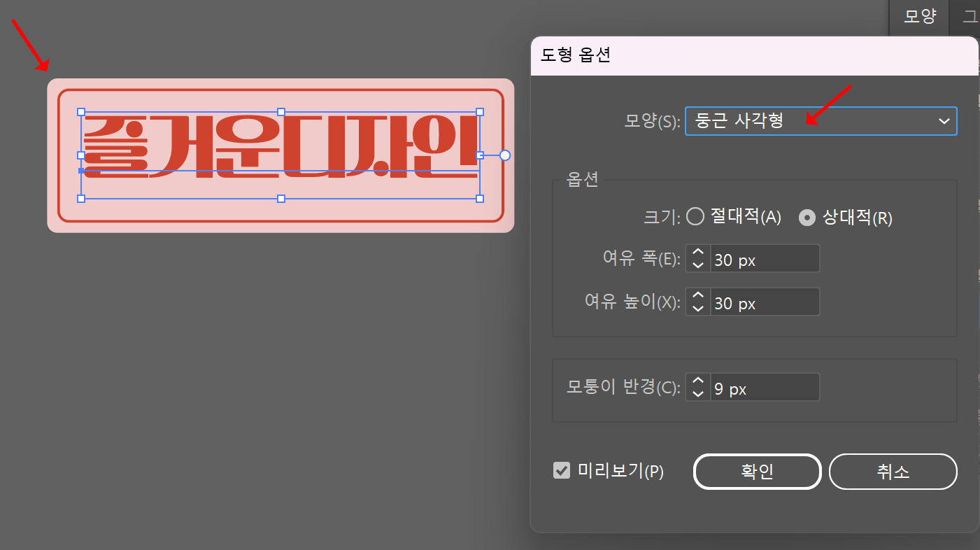This screenshot has height=550, width=980.
Task: Click the dropdown chevron next to 둥근 사각형
Action: (946, 121)
